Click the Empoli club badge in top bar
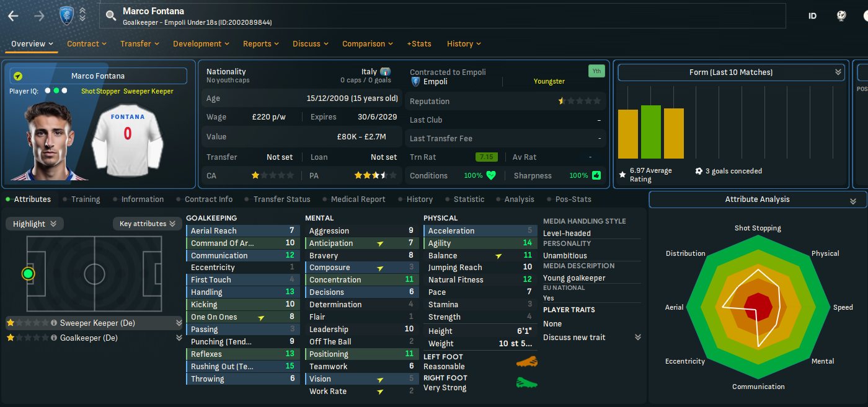Viewport: 868px width, 407px height. (66, 15)
